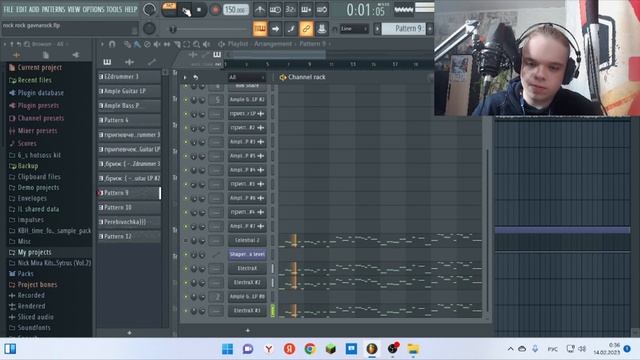Viewport: 640px width, 360px height.
Task: Click the Channel rack speaker title icon
Action: tap(282, 77)
